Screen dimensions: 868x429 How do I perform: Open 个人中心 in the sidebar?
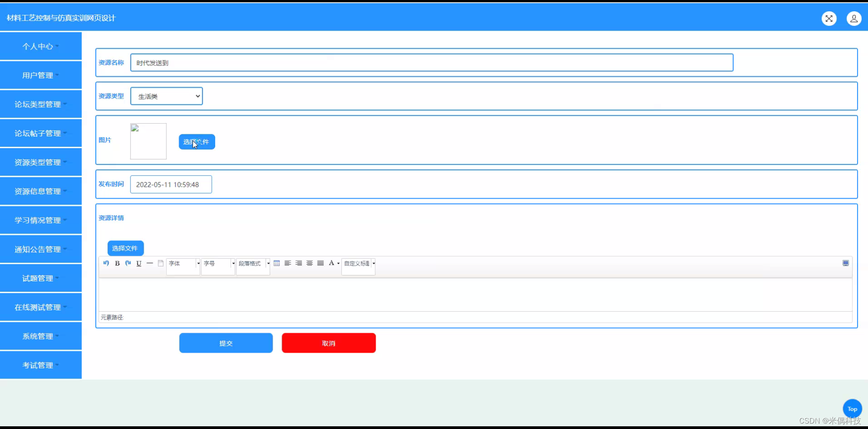(41, 46)
